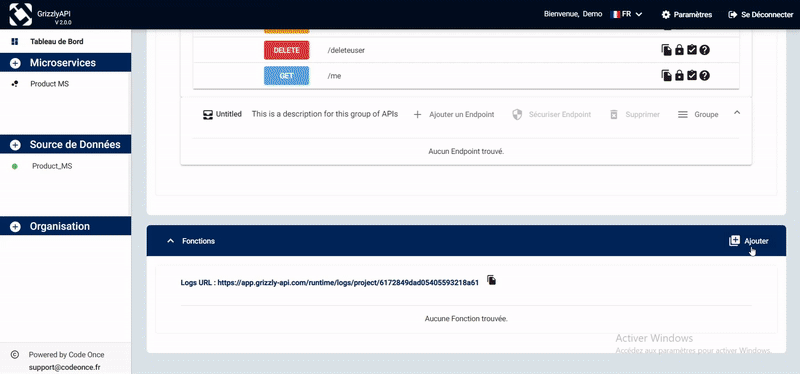800x374 pixels.
Task: Add a new Microservice with plus icon
Action: point(15,63)
